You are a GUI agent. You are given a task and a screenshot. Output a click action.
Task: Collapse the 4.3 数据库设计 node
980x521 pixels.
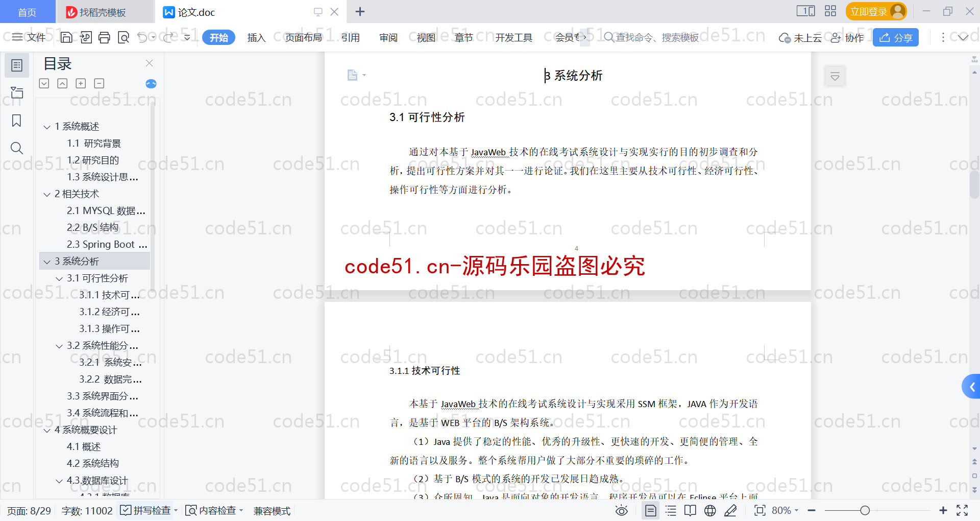[59, 481]
